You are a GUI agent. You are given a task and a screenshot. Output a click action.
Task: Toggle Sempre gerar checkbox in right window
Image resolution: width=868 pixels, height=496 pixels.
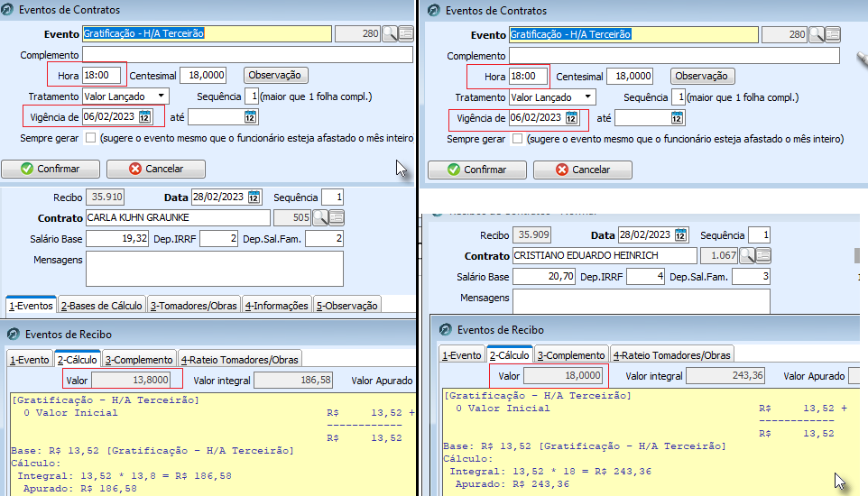click(x=518, y=138)
